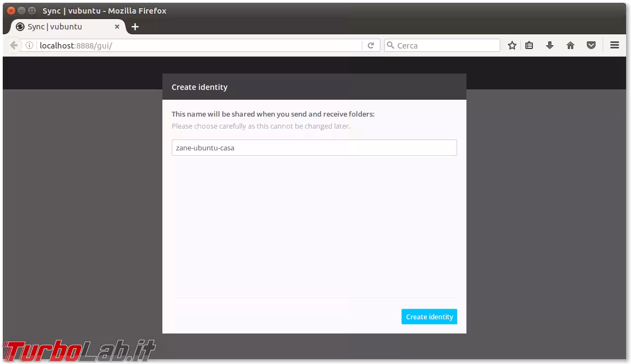
Task: Switch to the Sync | vubuntu tab
Action: [x=67, y=27]
